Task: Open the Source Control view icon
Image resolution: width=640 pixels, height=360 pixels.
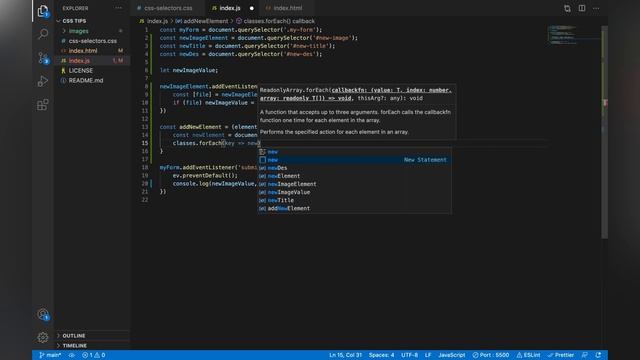Action: pos(43,58)
